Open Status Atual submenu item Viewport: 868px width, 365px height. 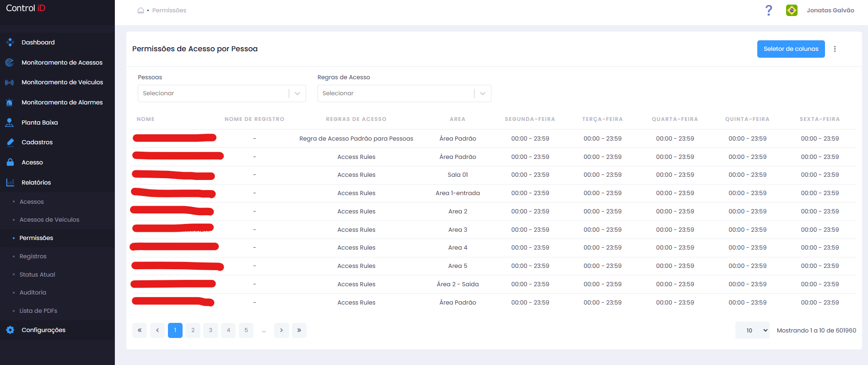pos(37,274)
